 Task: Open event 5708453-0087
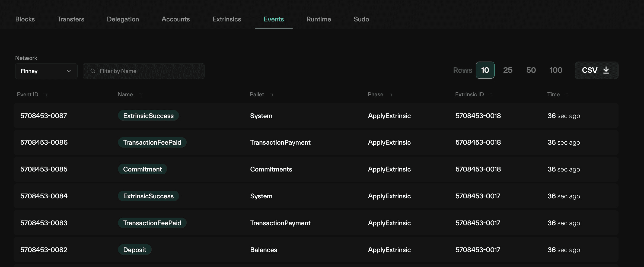[44, 116]
